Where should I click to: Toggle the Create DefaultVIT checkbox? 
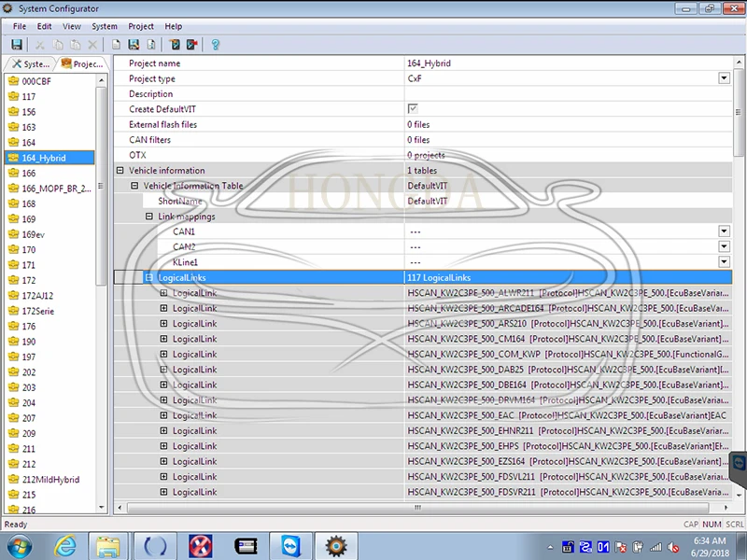tap(413, 108)
